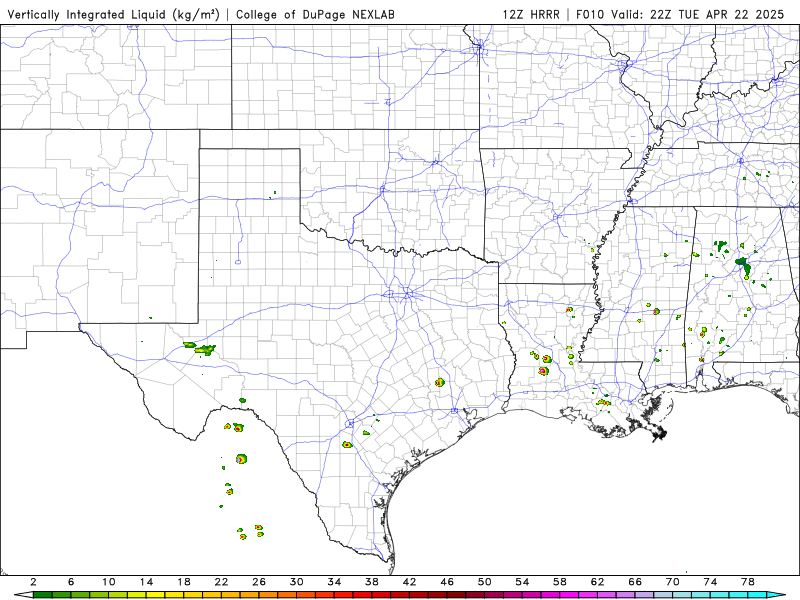
Task: Click the '74' value on color scale
Action: pos(710,582)
